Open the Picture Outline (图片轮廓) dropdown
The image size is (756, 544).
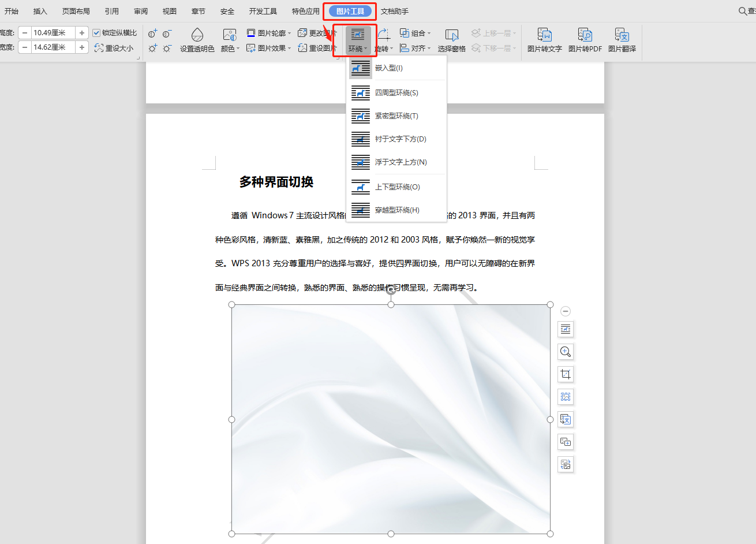pyautogui.click(x=269, y=33)
